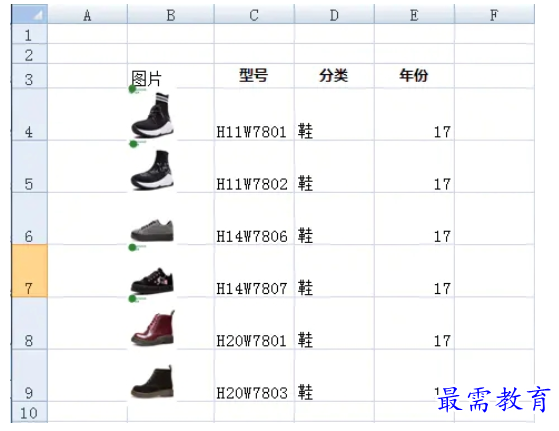Select column A header

[x=87, y=14]
